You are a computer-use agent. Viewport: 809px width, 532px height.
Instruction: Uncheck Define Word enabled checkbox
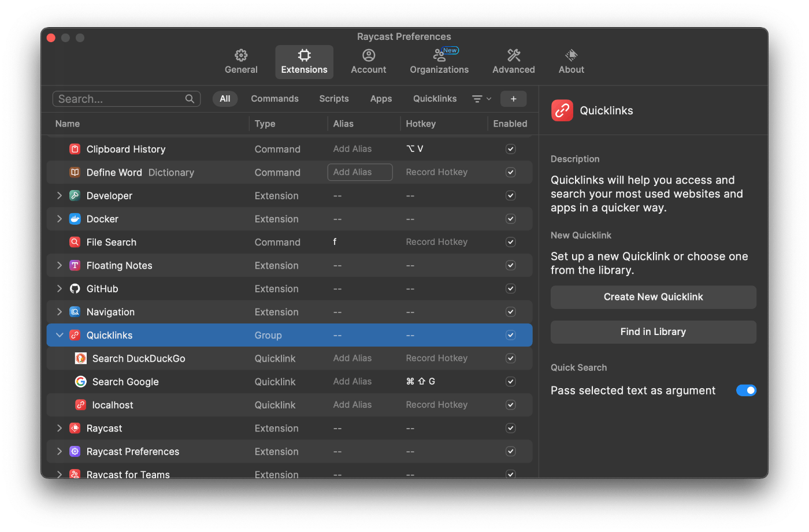point(511,172)
